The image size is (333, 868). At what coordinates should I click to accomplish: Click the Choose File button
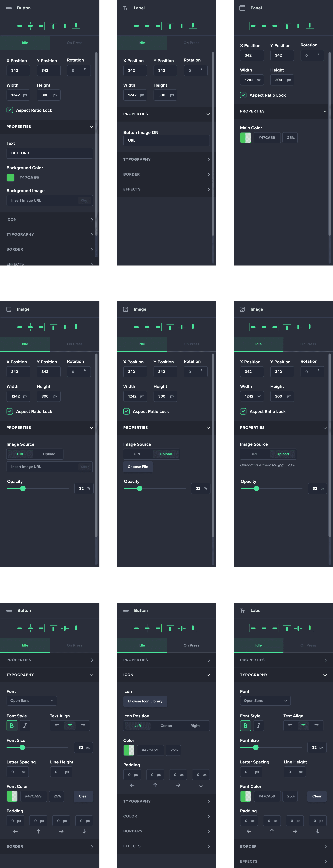pos(138,467)
